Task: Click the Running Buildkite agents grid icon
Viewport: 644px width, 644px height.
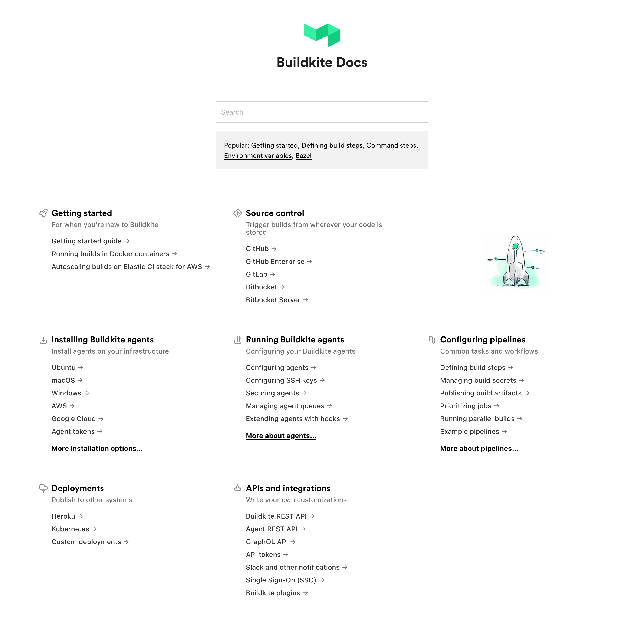Action: tap(236, 340)
